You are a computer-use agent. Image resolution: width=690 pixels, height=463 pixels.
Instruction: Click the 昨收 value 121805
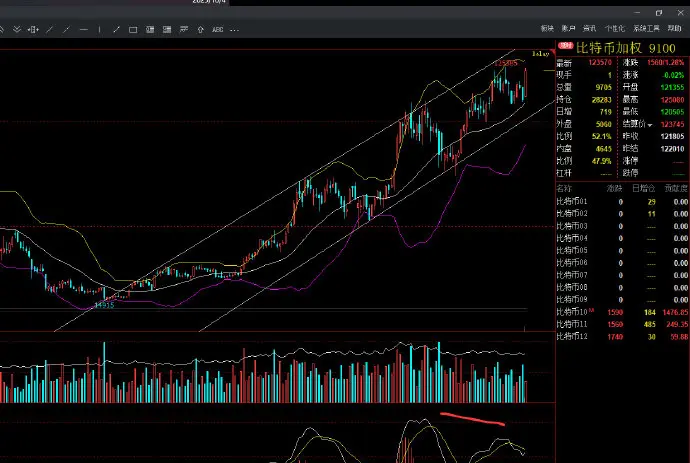coord(672,136)
